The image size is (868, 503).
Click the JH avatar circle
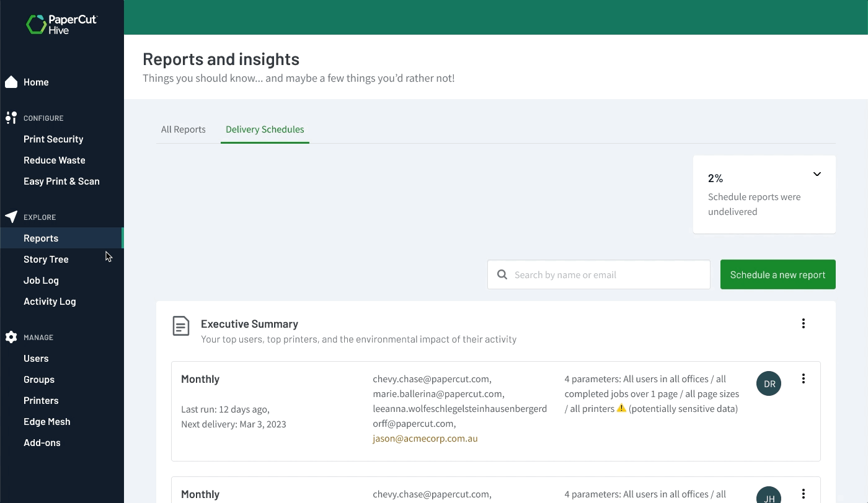pos(768,497)
